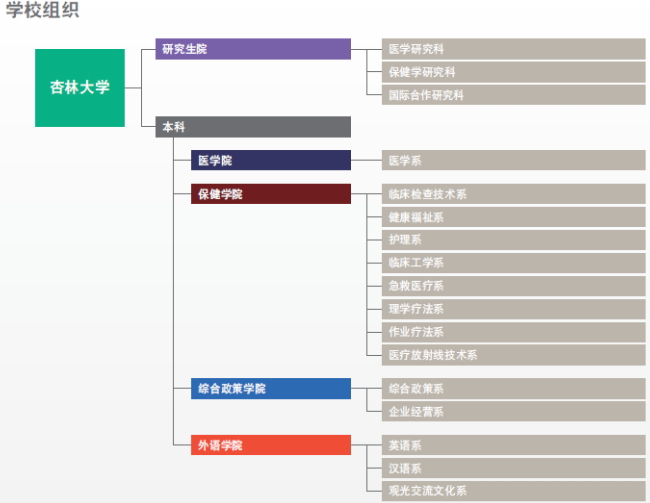The width and height of the screenshot is (650, 503).
Task: Select the 医疗放射线技术系 department row
Action: [x=513, y=355]
